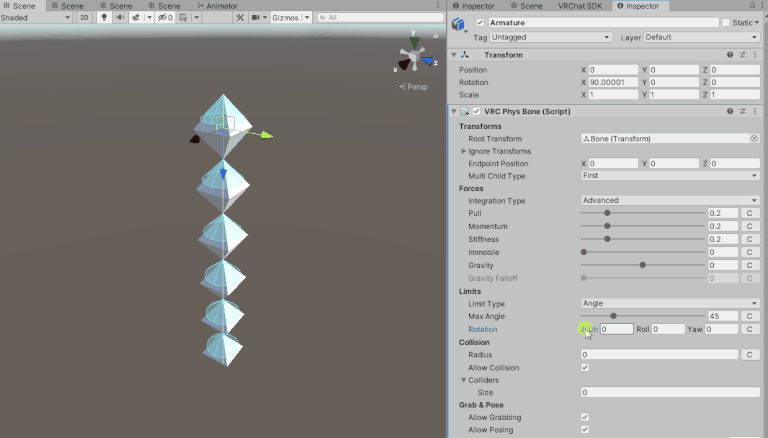Open VRC Phys Bone preset settings icon

click(x=742, y=110)
